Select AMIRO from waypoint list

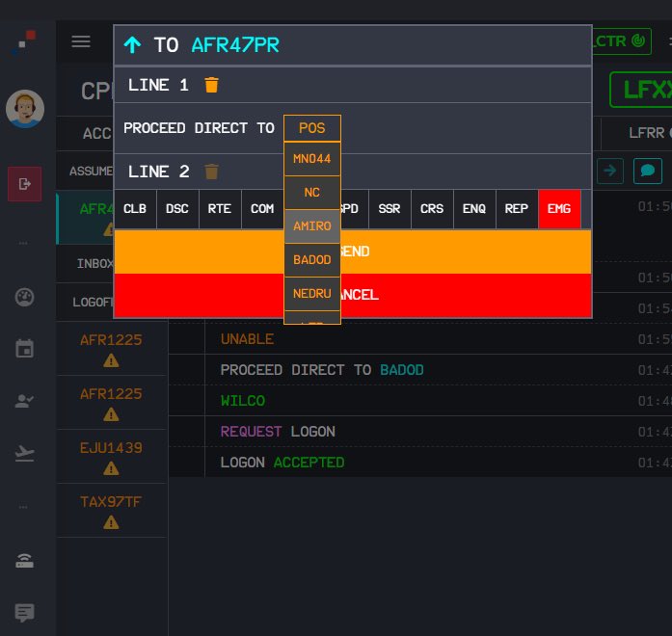click(x=312, y=226)
